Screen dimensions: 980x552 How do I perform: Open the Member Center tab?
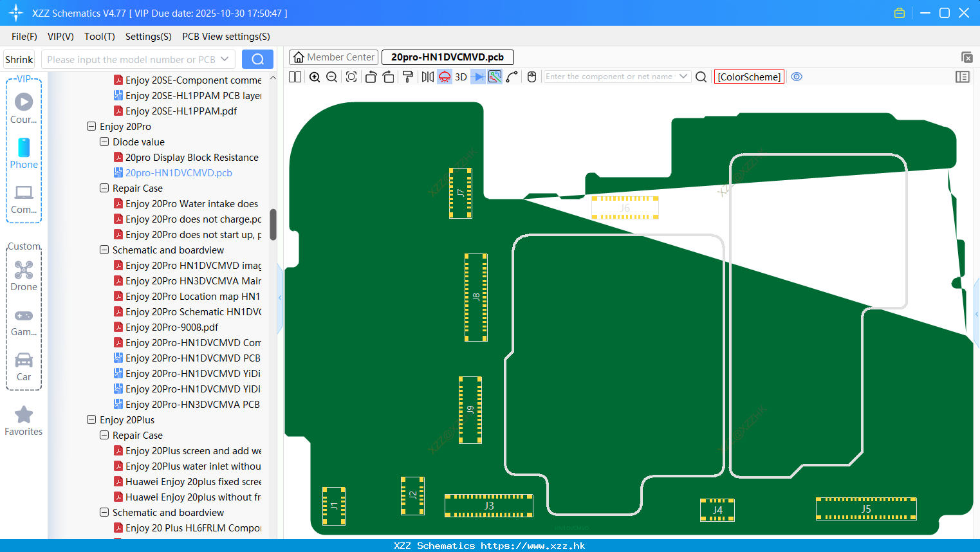[x=333, y=57]
